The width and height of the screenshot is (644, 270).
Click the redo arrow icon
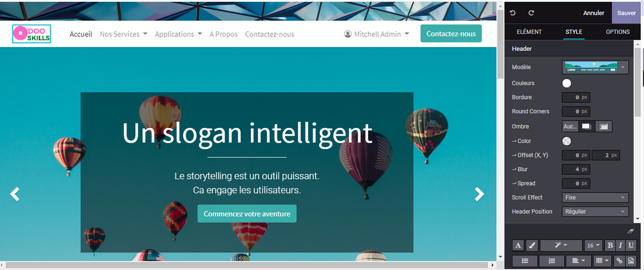531,13
